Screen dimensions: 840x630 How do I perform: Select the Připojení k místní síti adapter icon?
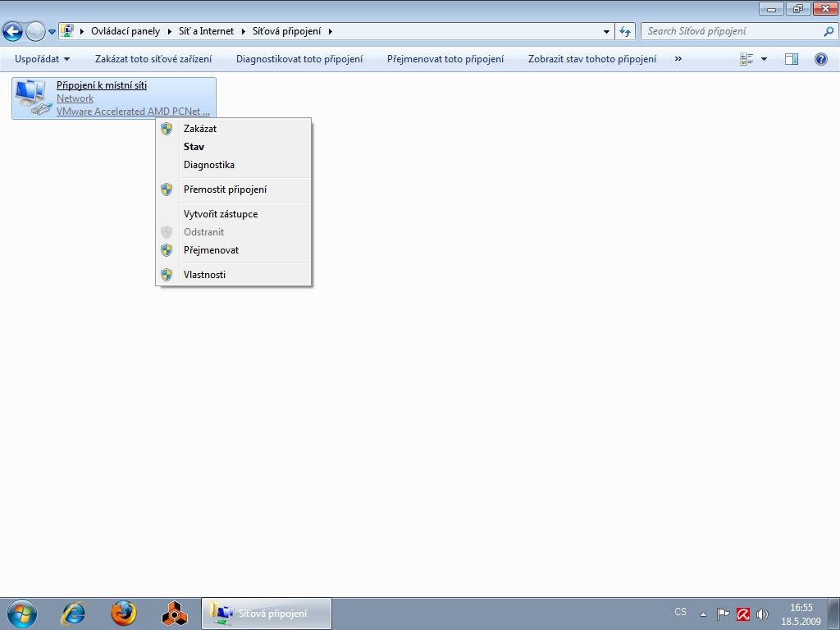point(33,98)
